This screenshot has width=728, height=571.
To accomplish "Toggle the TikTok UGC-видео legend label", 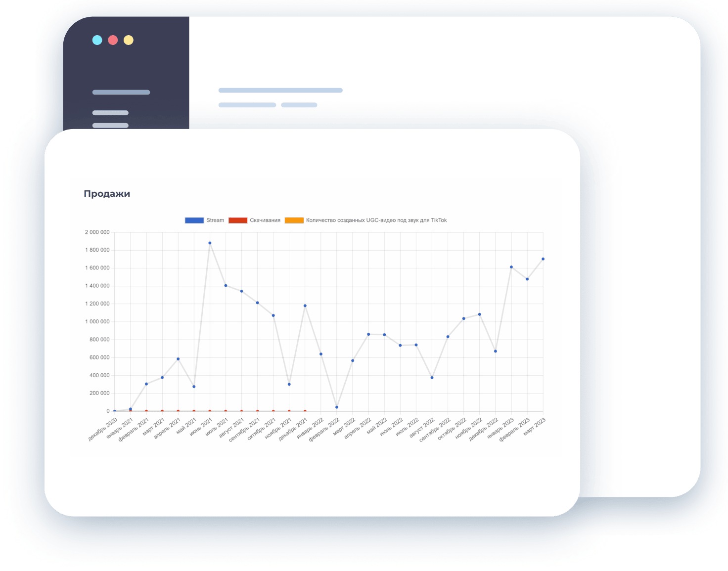I will pos(376,220).
